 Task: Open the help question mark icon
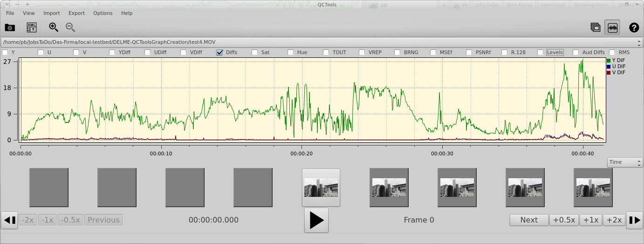pos(634,28)
